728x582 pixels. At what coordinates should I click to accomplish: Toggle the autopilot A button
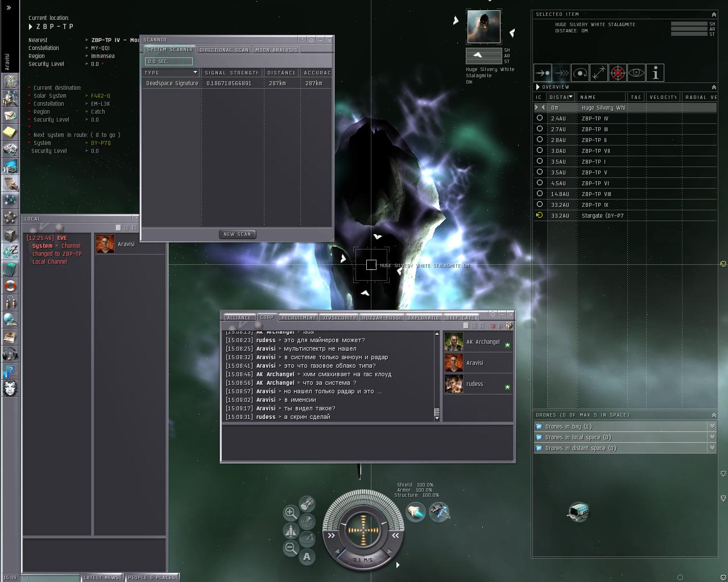[x=307, y=557]
